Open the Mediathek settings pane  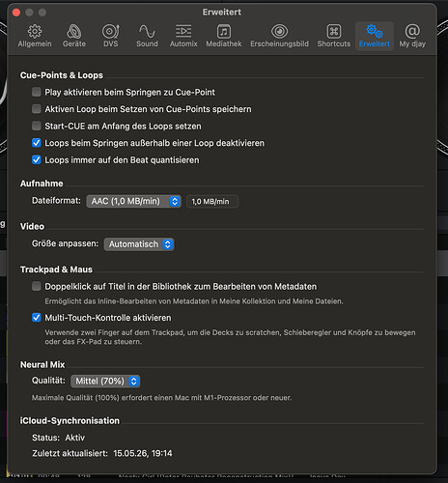coord(224,36)
